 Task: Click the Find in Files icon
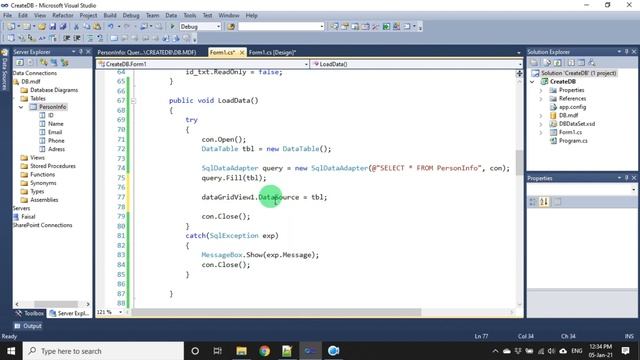tap(231, 27)
